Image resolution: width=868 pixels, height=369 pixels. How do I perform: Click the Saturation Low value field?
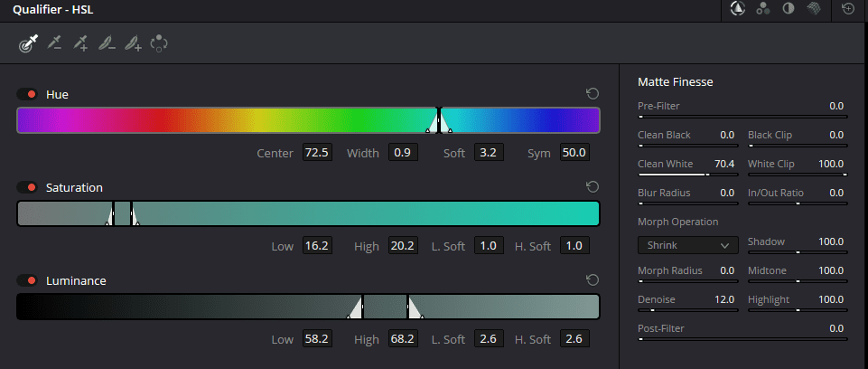click(x=317, y=245)
